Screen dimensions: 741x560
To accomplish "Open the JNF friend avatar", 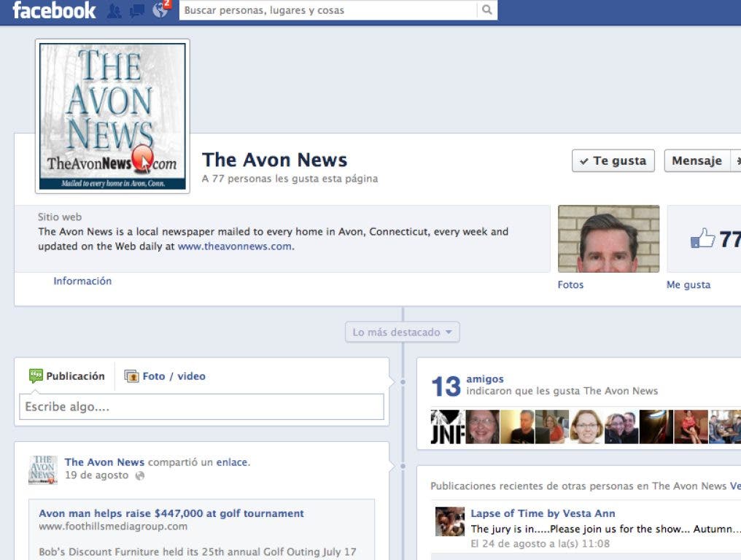I will (448, 427).
